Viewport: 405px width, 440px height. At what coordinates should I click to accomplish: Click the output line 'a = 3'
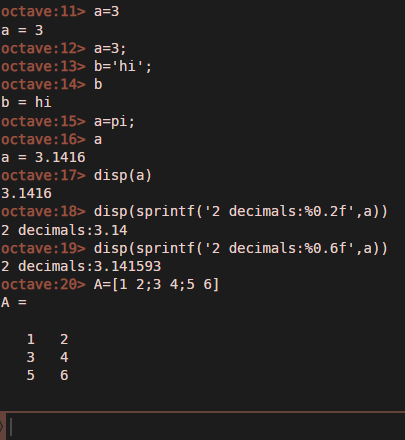22,30
